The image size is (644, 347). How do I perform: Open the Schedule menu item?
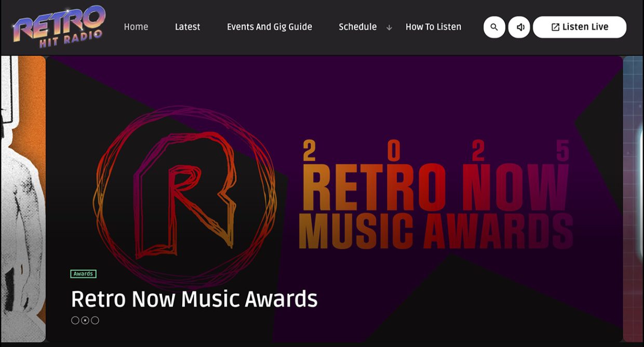click(x=357, y=27)
